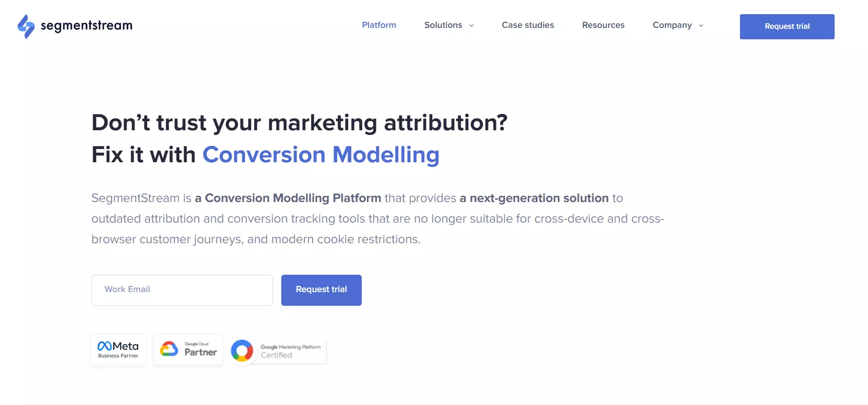
Task: Click the multicolor Google Cloud logo mark
Action: (169, 349)
